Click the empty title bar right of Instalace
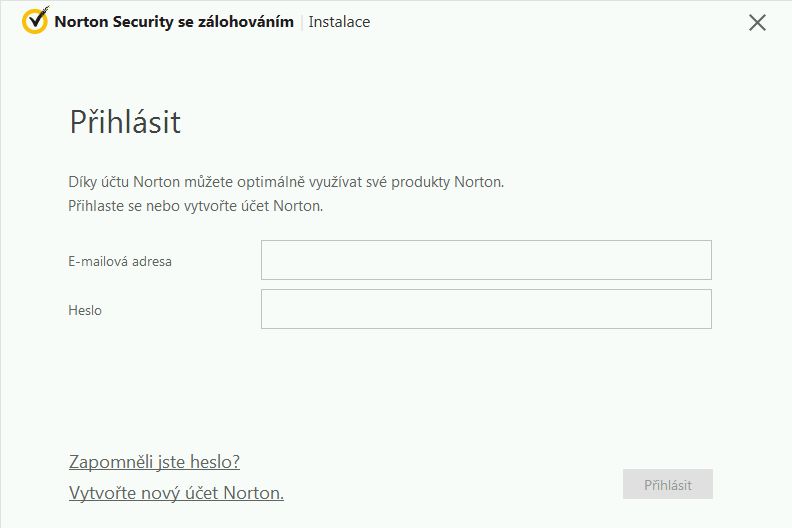Image resolution: width=792 pixels, height=528 pixels. click(550, 21)
